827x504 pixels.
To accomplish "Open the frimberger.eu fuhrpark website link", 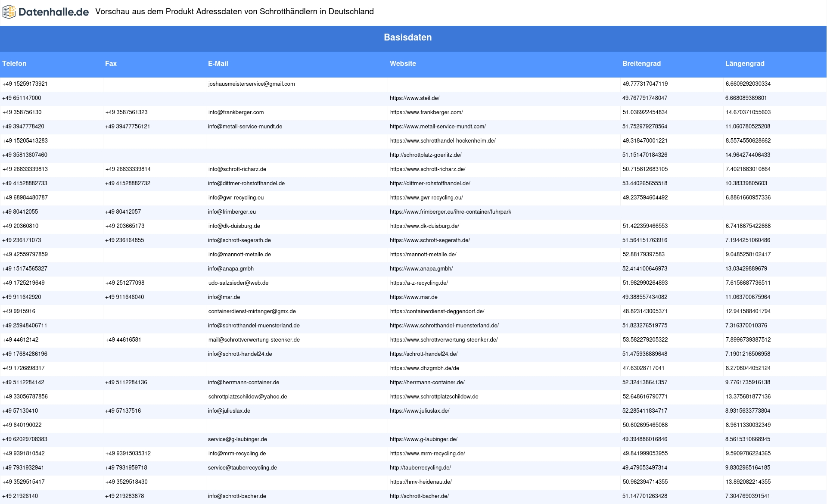I will [451, 212].
